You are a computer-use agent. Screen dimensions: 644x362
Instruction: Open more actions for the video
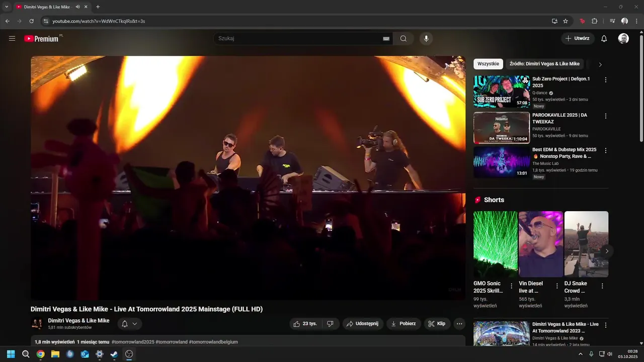pos(459,324)
